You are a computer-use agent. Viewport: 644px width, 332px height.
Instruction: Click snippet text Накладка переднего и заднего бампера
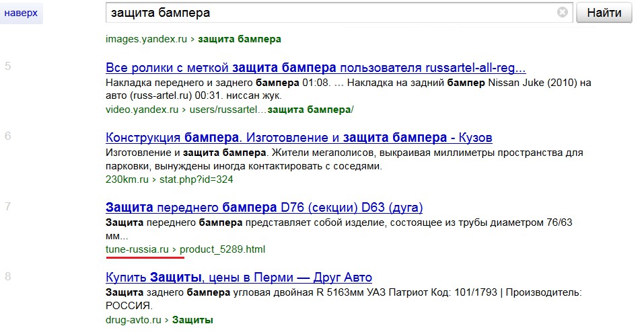pyautogui.click(x=202, y=83)
